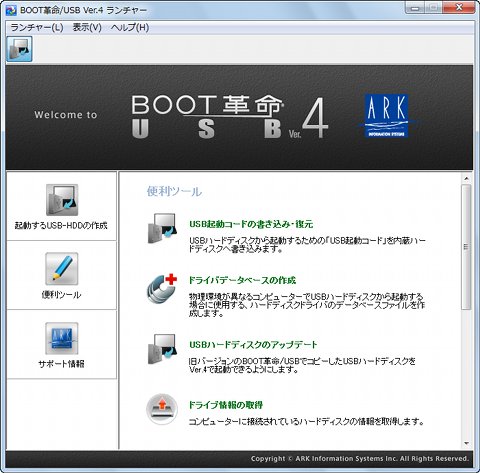Click the ドライブ情報の取得 drive icon
The image size is (480, 473).
(162, 409)
